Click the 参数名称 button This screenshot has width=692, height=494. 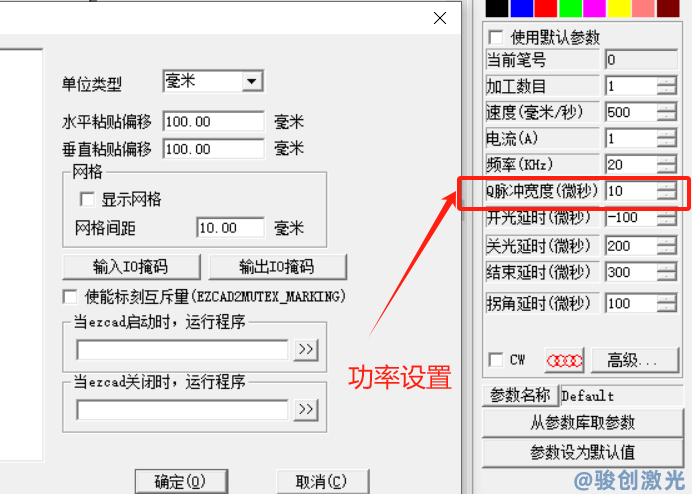tap(521, 396)
